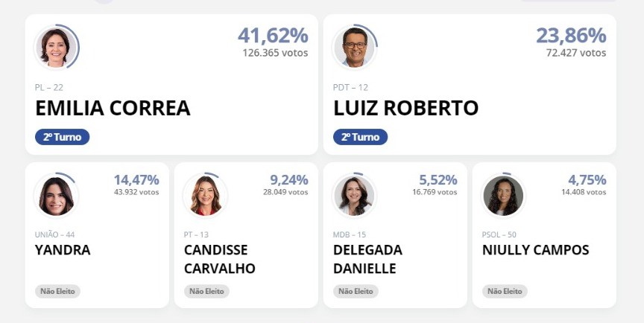The image size is (644, 323).
Task: Click Luiz Roberto's candidate photo
Action: point(354,48)
